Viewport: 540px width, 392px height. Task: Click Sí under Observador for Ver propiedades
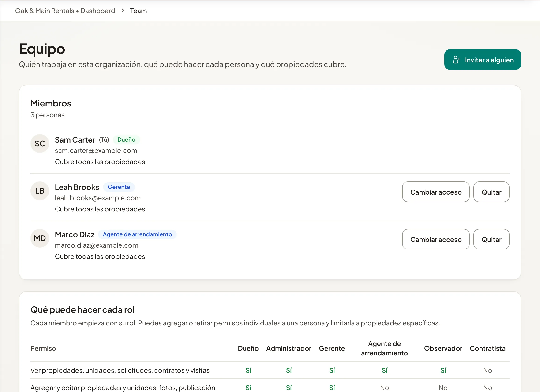coord(443,371)
